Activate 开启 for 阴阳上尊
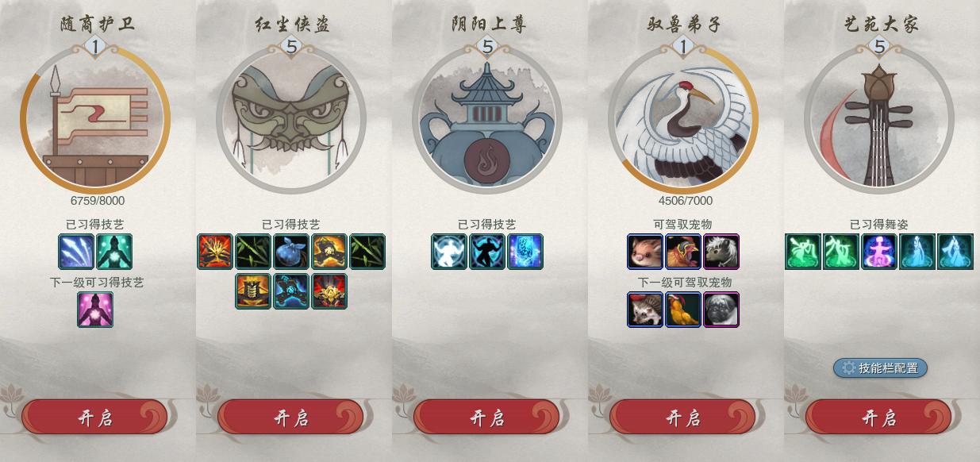Image resolution: width=980 pixels, height=462 pixels. [487, 418]
